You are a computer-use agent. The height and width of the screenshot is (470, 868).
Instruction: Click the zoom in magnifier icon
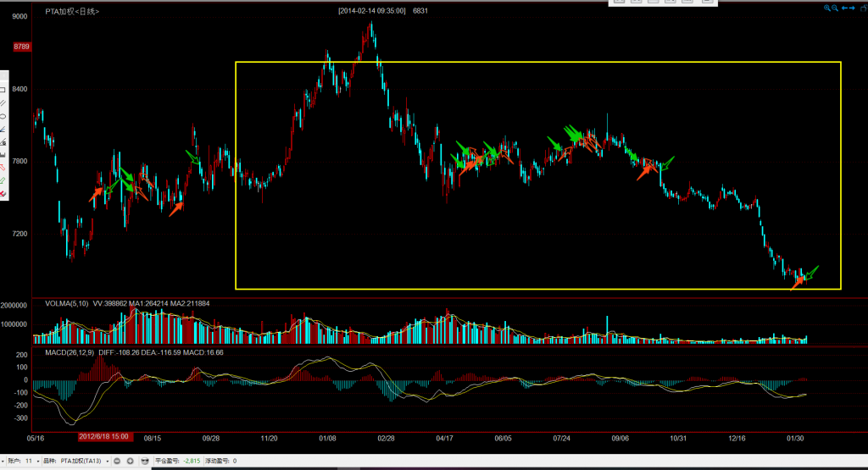click(828, 8)
